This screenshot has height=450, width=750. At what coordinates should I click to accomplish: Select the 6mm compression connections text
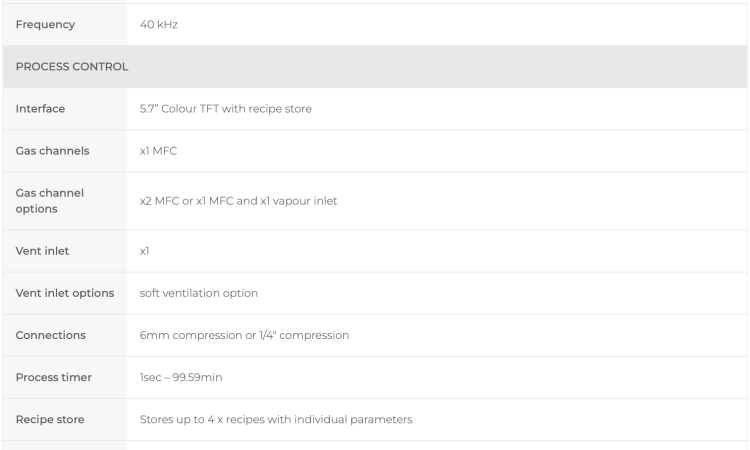[x=244, y=335]
